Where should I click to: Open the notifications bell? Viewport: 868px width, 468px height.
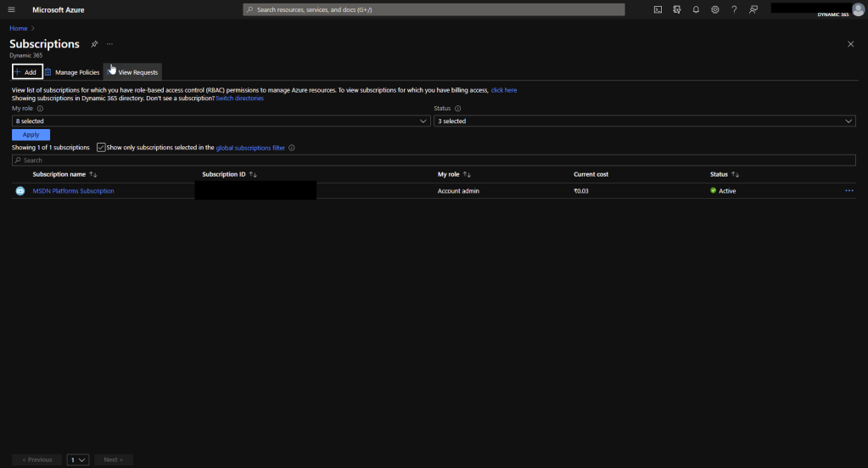point(696,10)
